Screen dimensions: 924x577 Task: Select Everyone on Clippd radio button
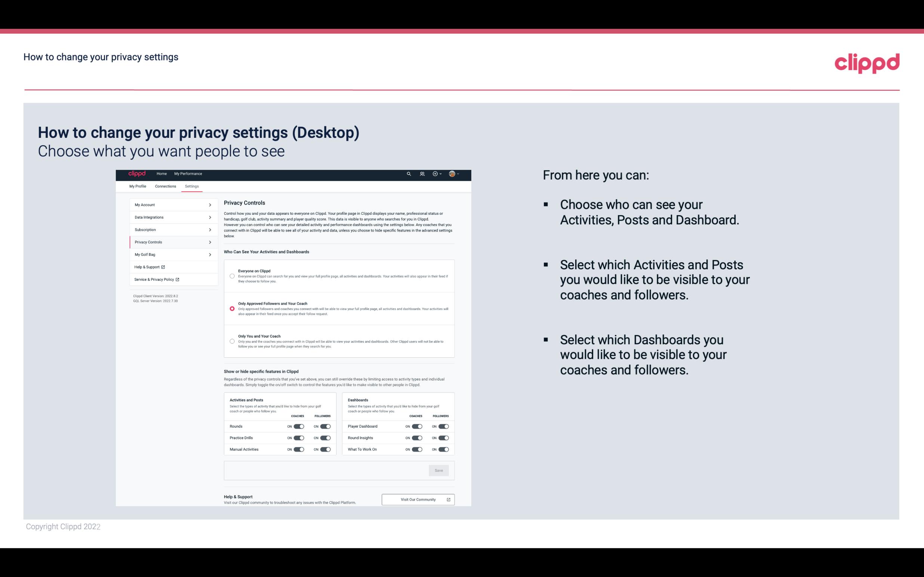click(231, 276)
